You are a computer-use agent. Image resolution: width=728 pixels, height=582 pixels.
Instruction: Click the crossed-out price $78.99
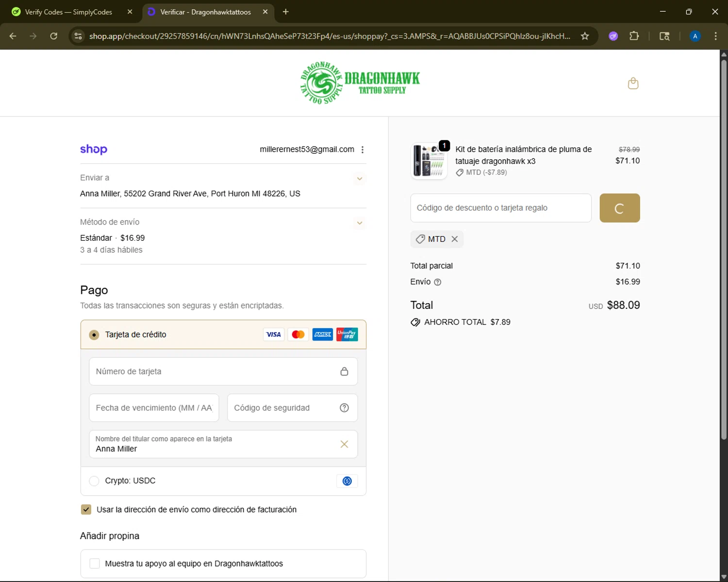(629, 149)
